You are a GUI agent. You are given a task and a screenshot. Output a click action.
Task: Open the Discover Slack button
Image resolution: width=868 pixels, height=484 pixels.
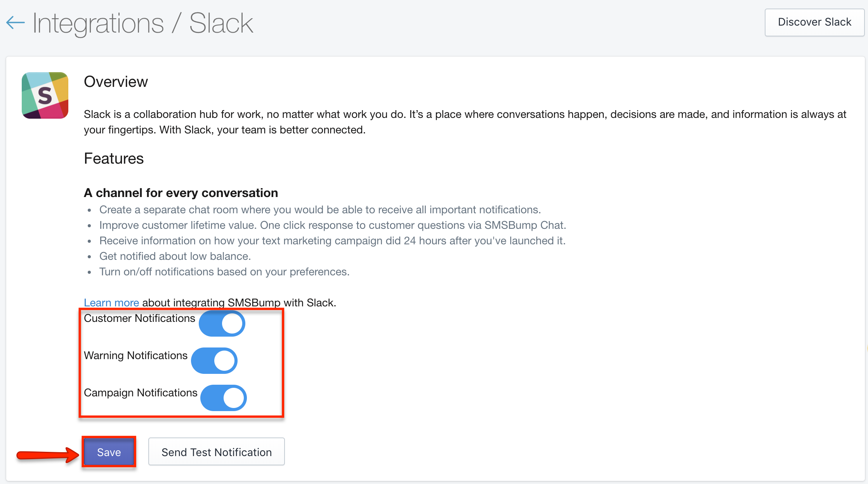coord(814,22)
